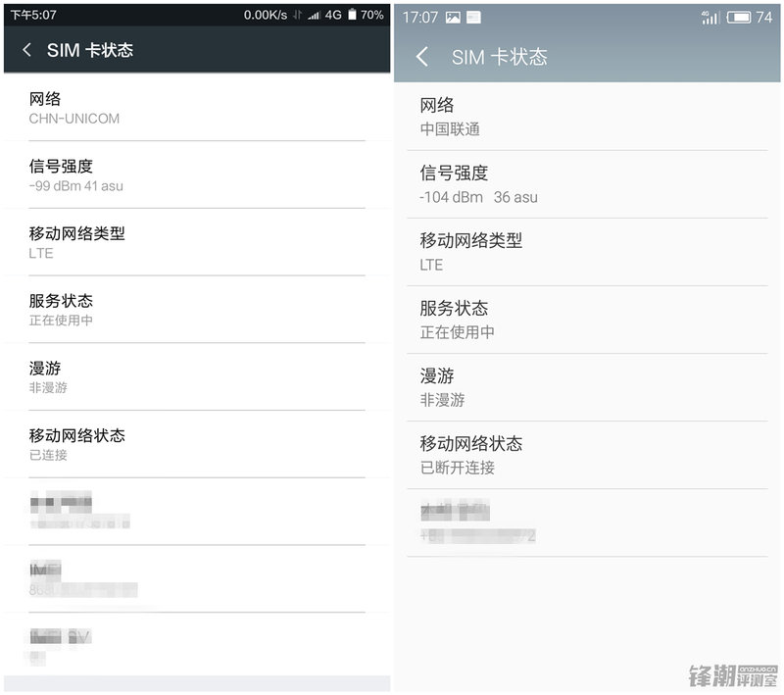Tap the 已连接 mobile network state row
The width and height of the screenshot is (784, 695).
click(x=197, y=444)
